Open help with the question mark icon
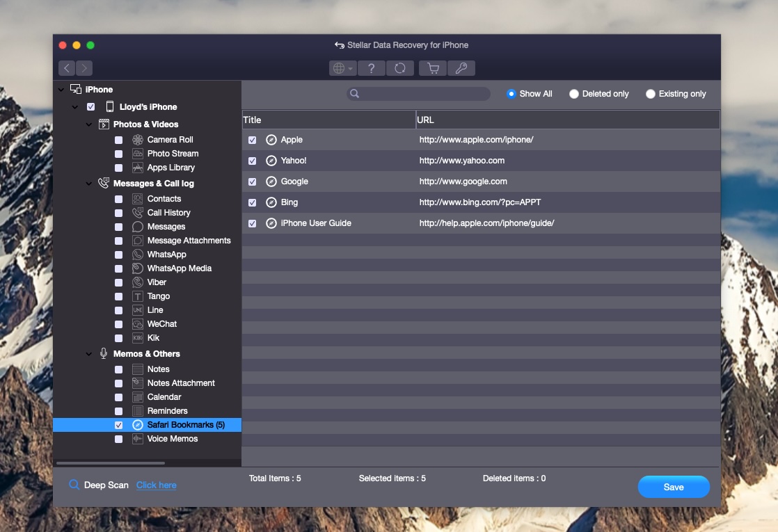Screen dimensions: 778x532 tap(371, 68)
